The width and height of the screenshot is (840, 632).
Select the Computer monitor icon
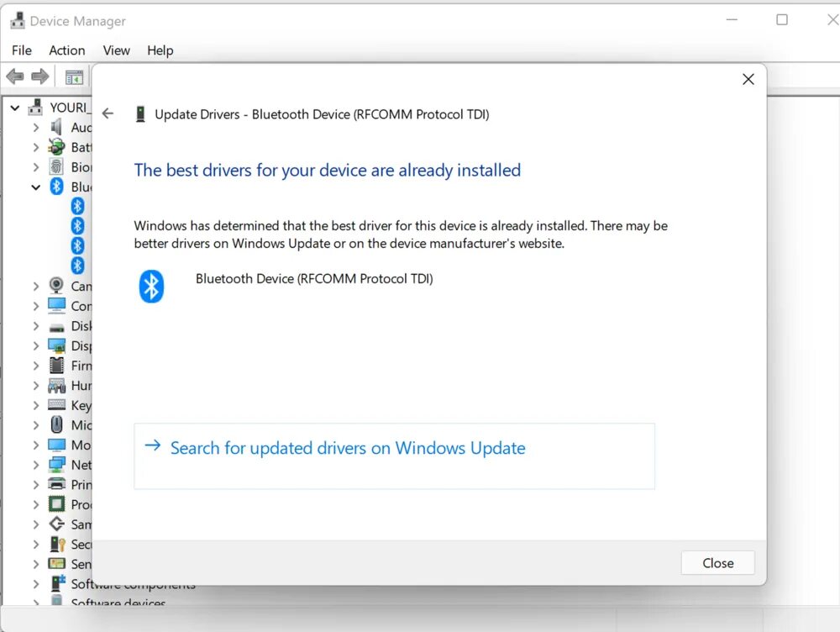(56, 306)
